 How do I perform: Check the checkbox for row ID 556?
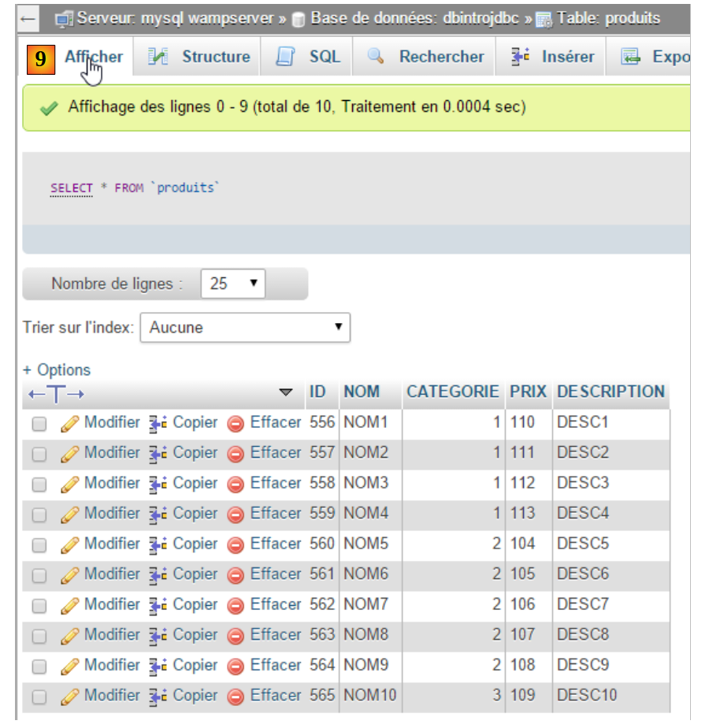click(39, 425)
